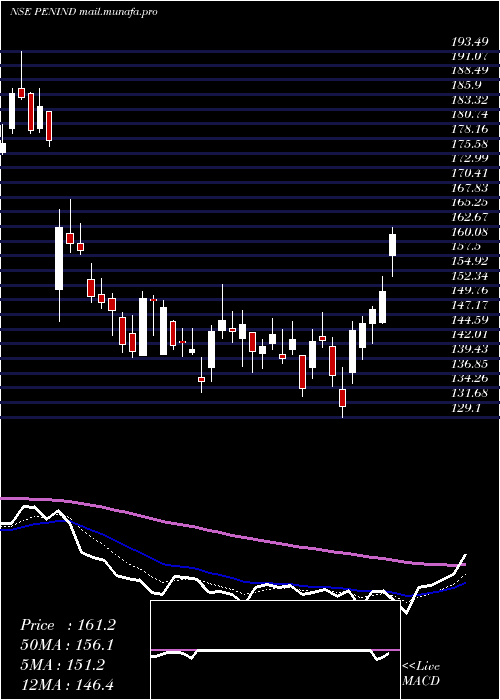Viewport: 500px width, 700px height.
Task: Click inside the MACD inset chart panel
Action: coord(275,650)
